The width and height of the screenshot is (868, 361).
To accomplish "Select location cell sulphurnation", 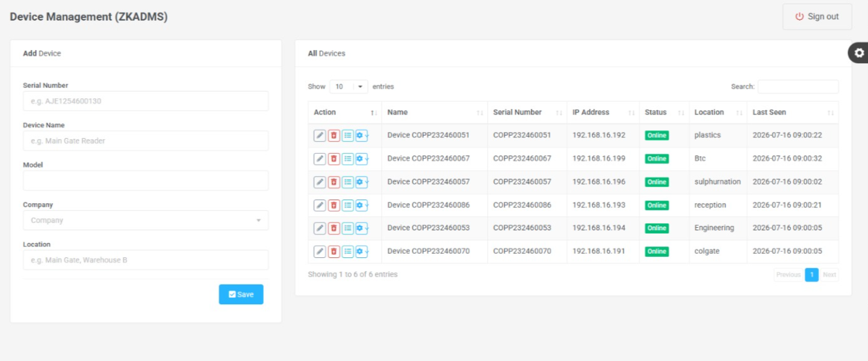I will pos(718,181).
